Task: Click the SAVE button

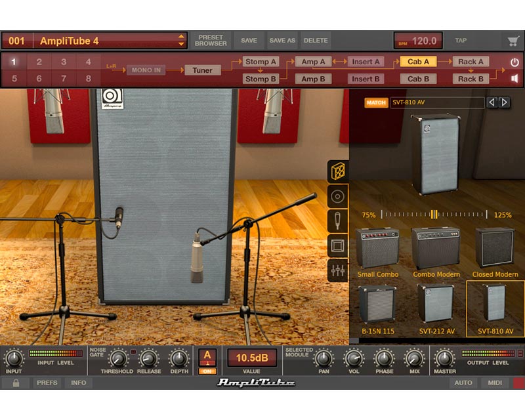Action: click(249, 41)
